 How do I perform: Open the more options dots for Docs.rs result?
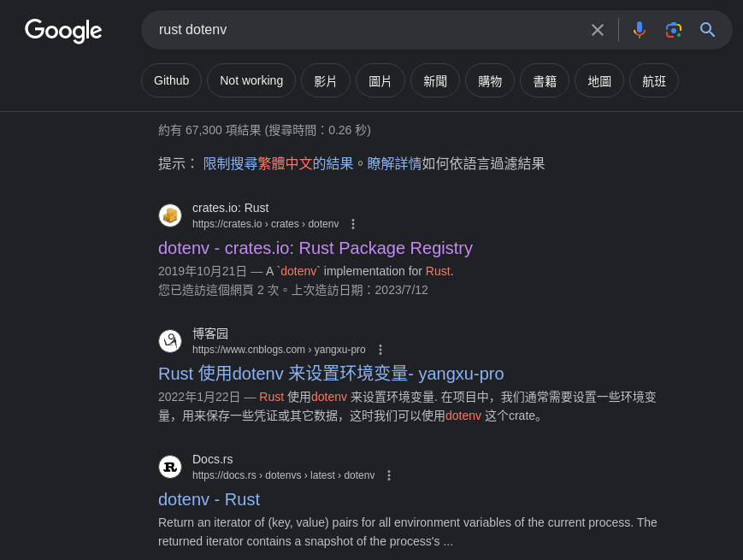pos(389,475)
